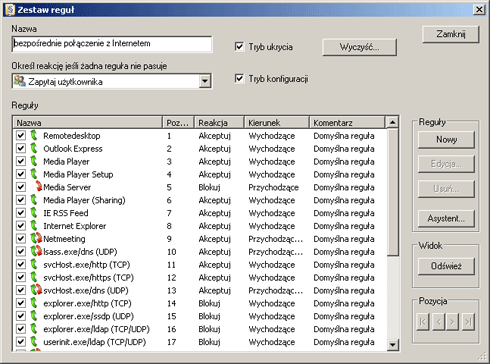Uncheck the Netmeeting rule checkbox
Viewport: 490px width, 364px height.
tap(21, 238)
